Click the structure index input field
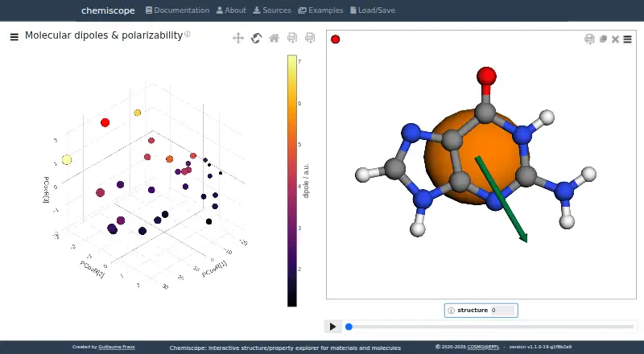The height and width of the screenshot is (354, 644). click(x=502, y=310)
